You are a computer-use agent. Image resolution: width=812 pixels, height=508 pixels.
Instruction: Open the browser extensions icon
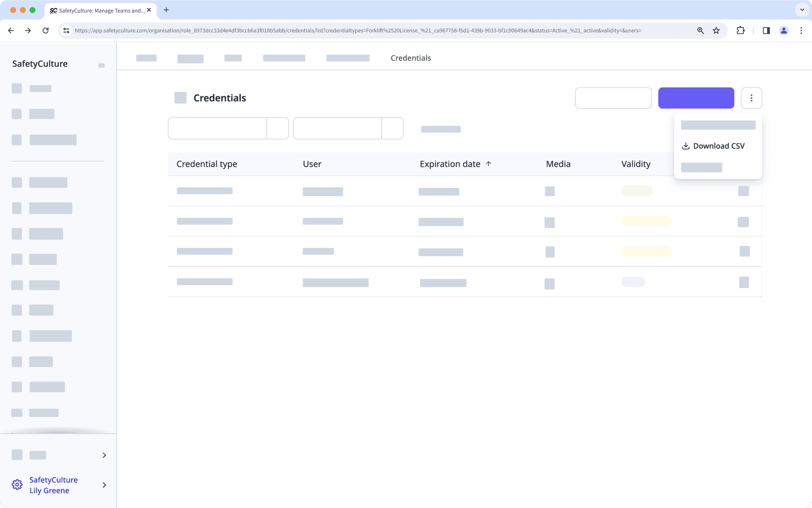[740, 30]
